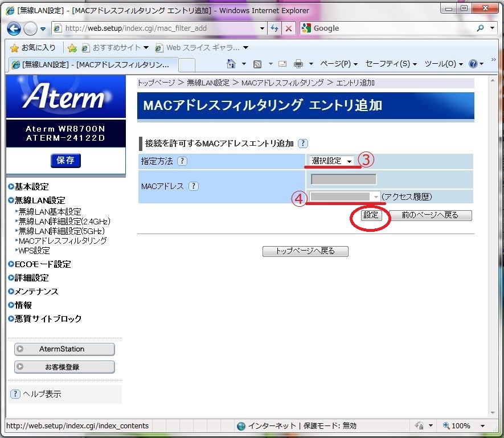Click help icon next to 指定方法

click(x=182, y=161)
